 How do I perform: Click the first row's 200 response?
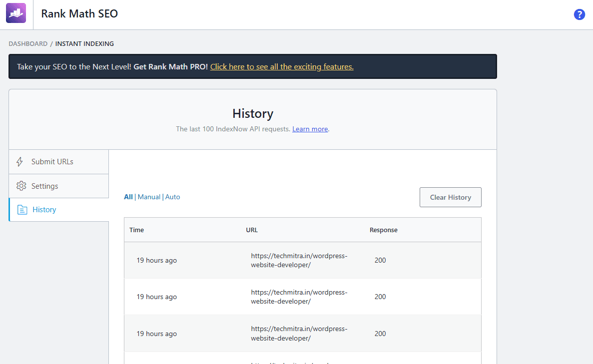pyautogui.click(x=380, y=261)
